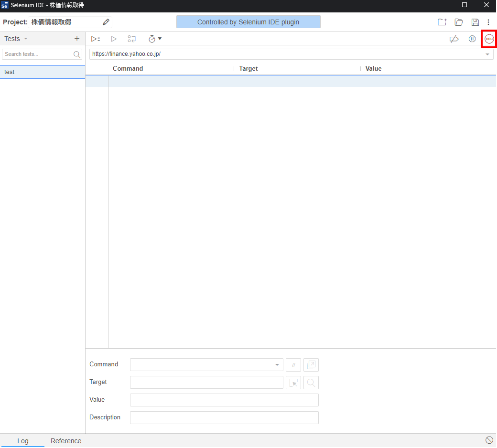Click the Target input field
This screenshot has height=448, width=497.
(x=206, y=383)
